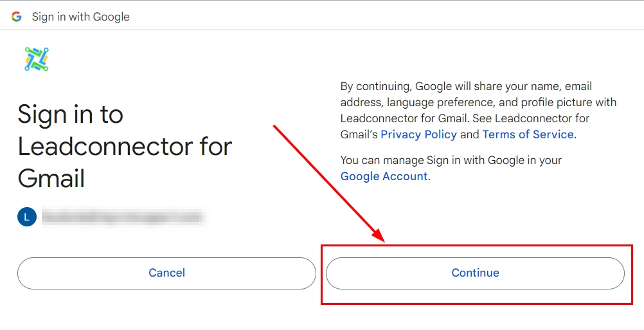Image resolution: width=644 pixels, height=330 pixels.
Task: Click the large "Gmail" heading word
Action: (51, 178)
